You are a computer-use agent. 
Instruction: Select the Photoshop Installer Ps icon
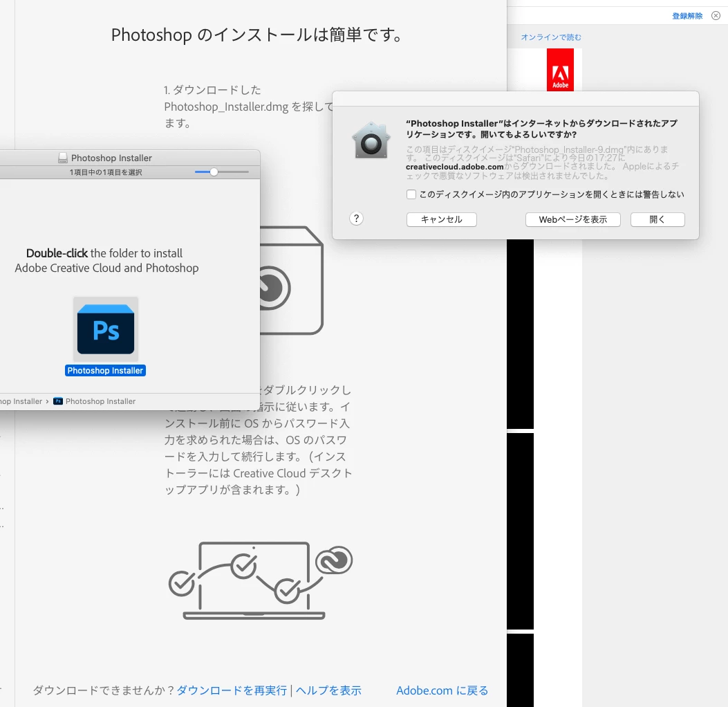point(106,329)
